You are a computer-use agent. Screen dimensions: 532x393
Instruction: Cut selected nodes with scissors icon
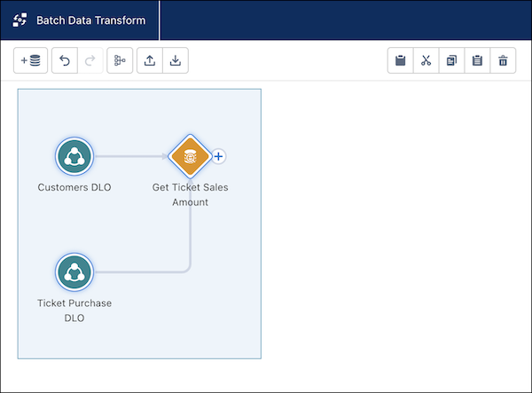click(x=426, y=61)
